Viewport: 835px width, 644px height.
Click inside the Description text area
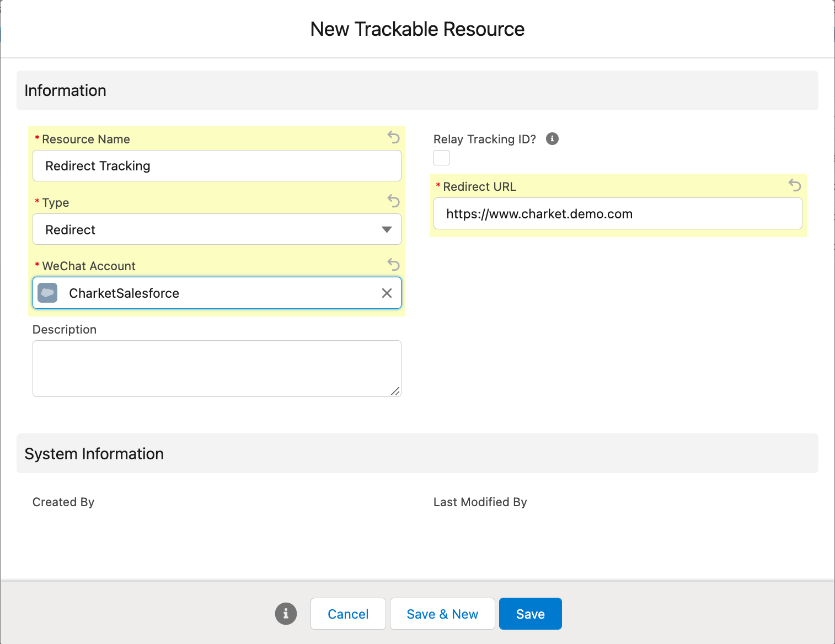[x=217, y=368]
